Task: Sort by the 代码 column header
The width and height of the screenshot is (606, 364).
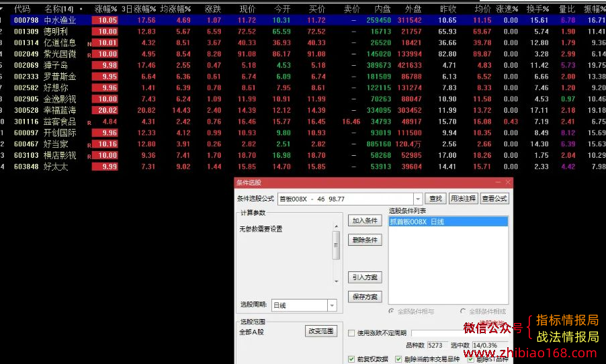Action: 22,9
